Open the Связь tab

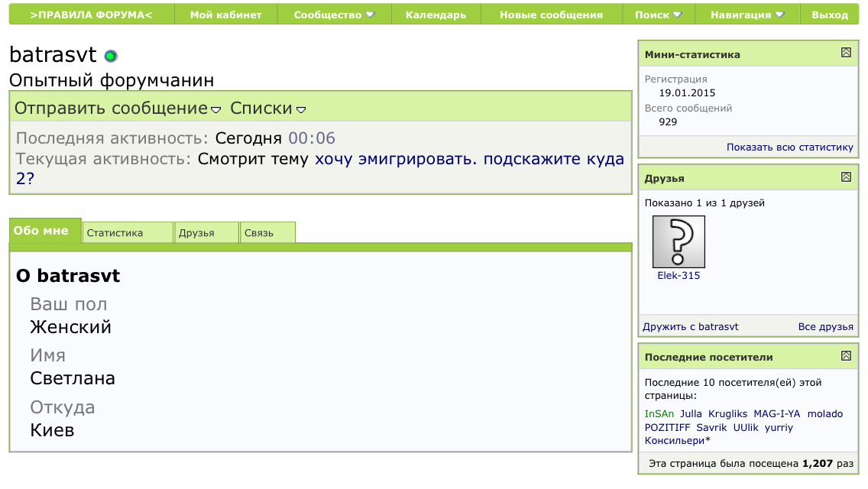[x=267, y=232]
